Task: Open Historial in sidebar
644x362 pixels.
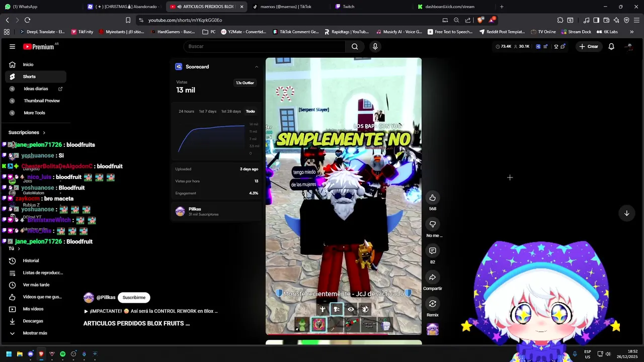Action: pos(35,260)
